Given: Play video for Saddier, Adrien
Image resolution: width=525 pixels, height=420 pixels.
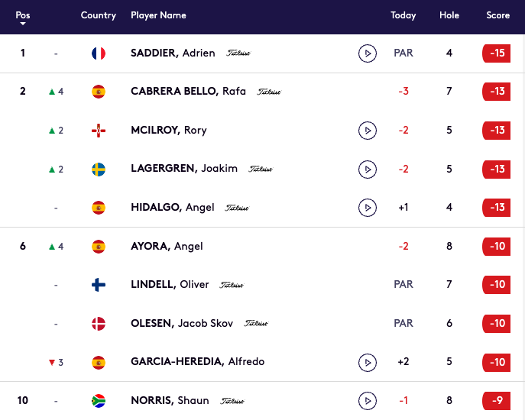Looking at the screenshot, I should [x=368, y=53].
